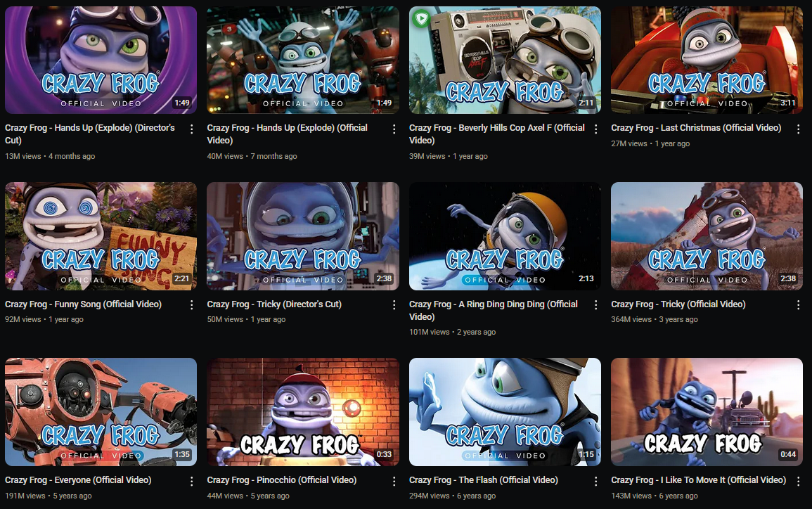
Task: Click '191M views • 5 years ago' text
Action: 49,496
